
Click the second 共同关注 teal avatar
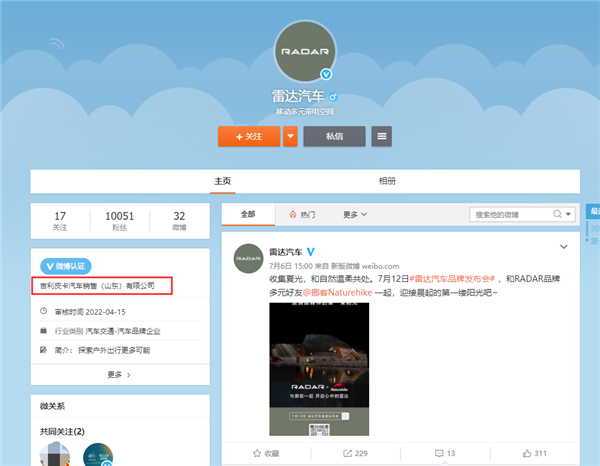[x=98, y=455]
